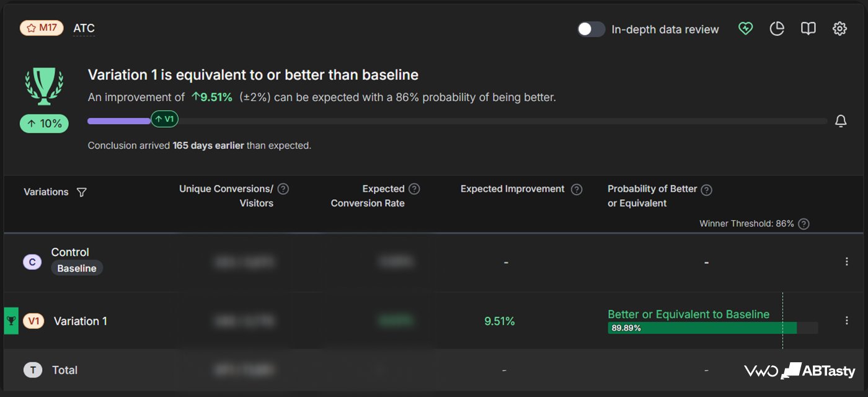The image size is (868, 397).
Task: Click the Variations column header
Action: coord(46,192)
